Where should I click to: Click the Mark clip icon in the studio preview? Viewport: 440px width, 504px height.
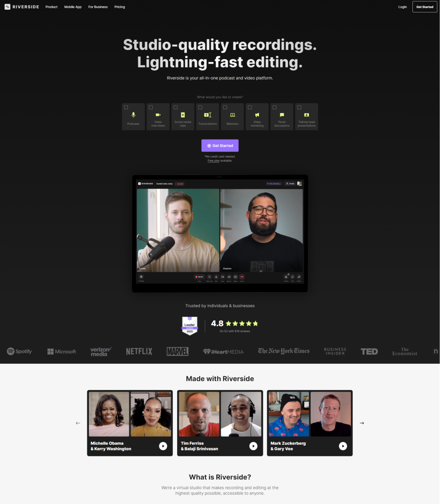point(209,277)
